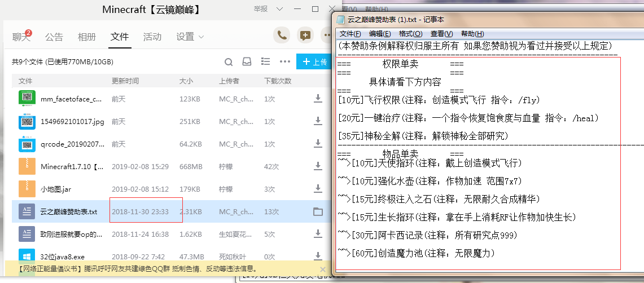Screen dimensions: 644x283
Task: Search files with the magnifier icon
Action: point(229,62)
